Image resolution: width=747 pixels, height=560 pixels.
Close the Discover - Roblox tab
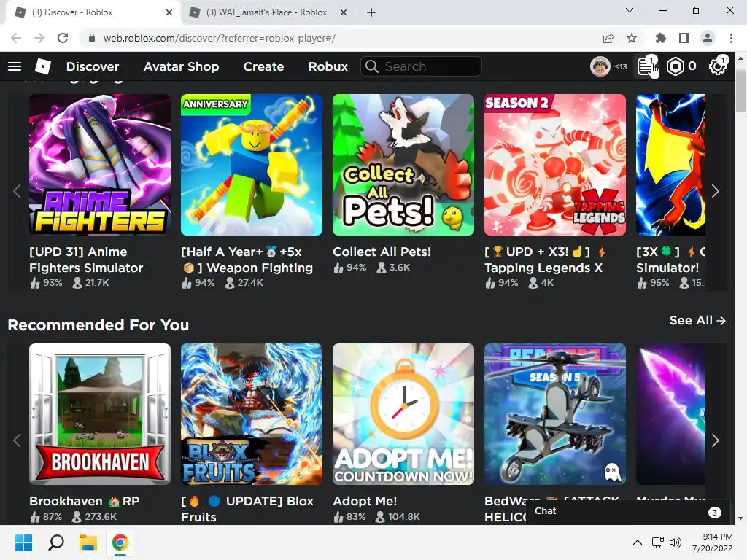[169, 13]
